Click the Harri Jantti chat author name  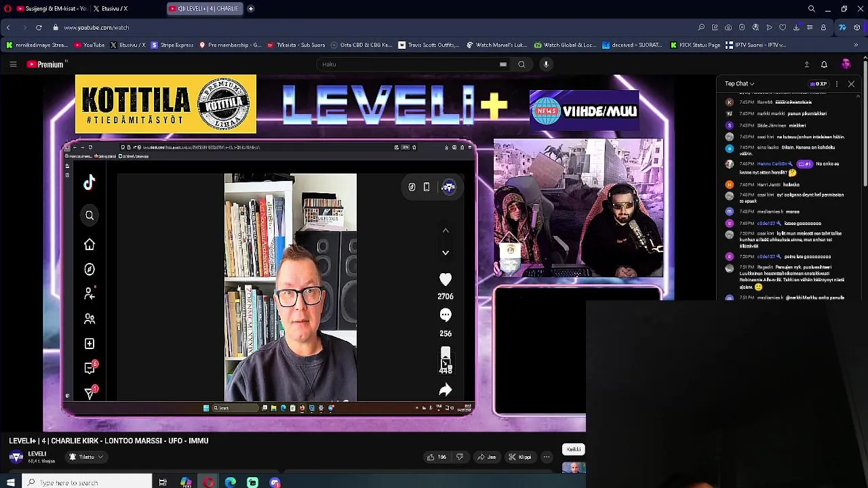(x=768, y=184)
